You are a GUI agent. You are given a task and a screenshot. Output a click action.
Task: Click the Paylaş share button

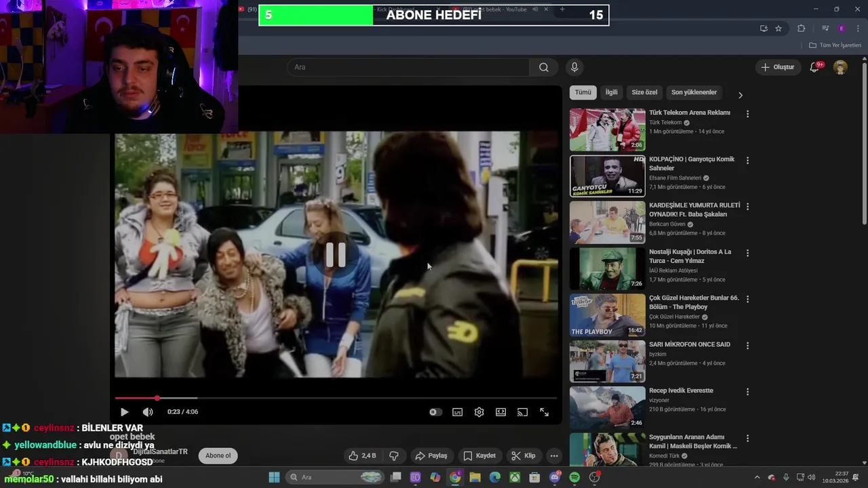[431, 455]
